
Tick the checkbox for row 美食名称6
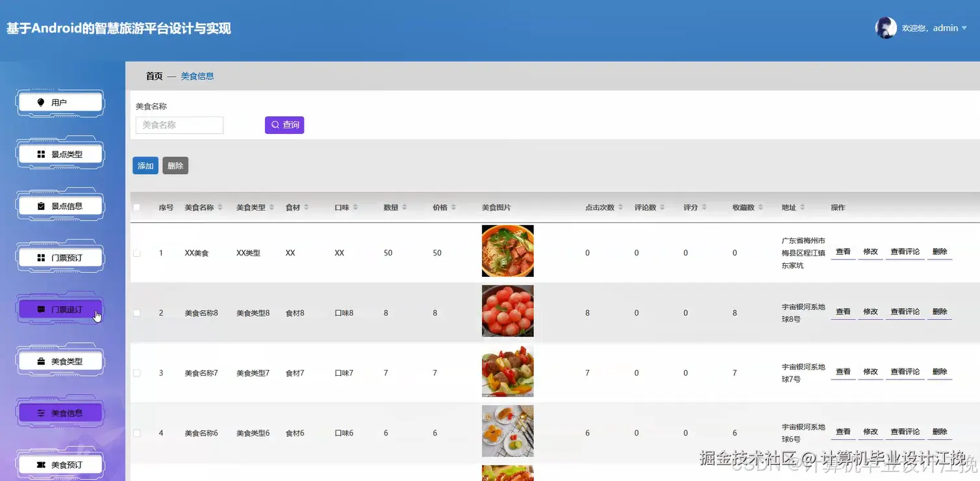[x=136, y=433]
